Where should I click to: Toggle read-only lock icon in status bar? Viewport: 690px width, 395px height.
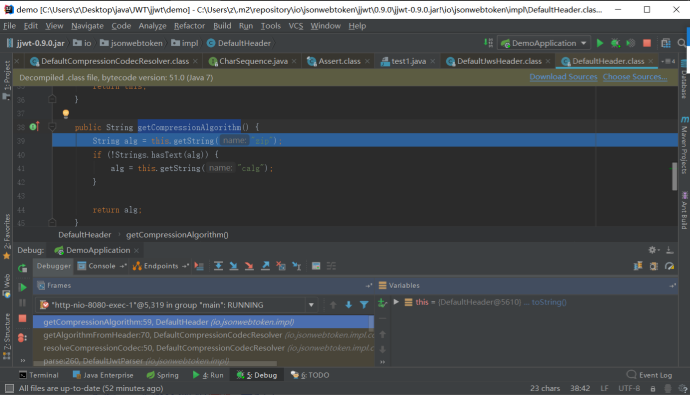point(653,388)
